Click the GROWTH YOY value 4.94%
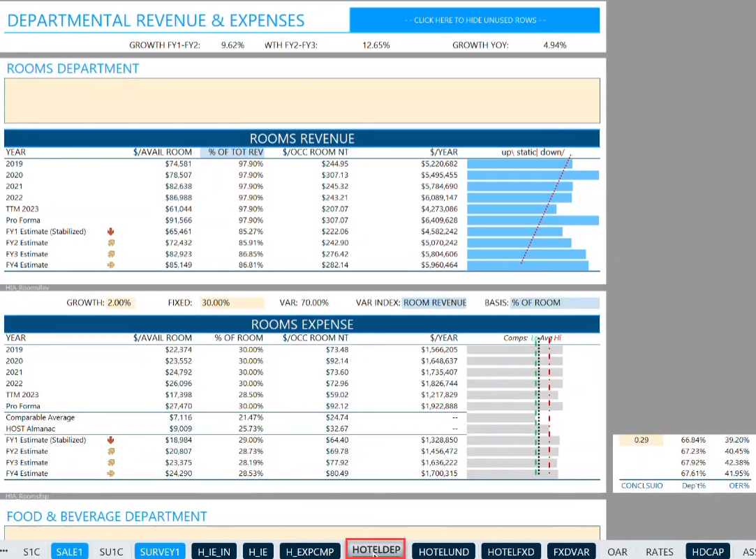 click(554, 45)
